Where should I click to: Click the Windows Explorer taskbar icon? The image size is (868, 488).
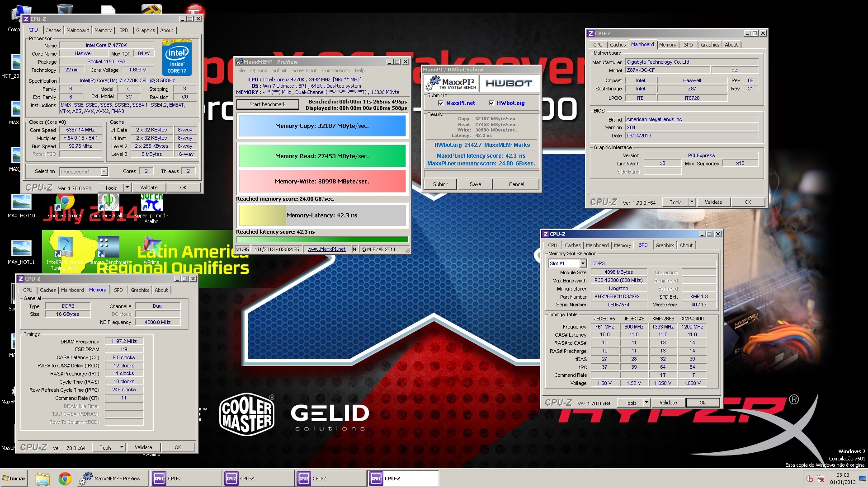(42, 479)
